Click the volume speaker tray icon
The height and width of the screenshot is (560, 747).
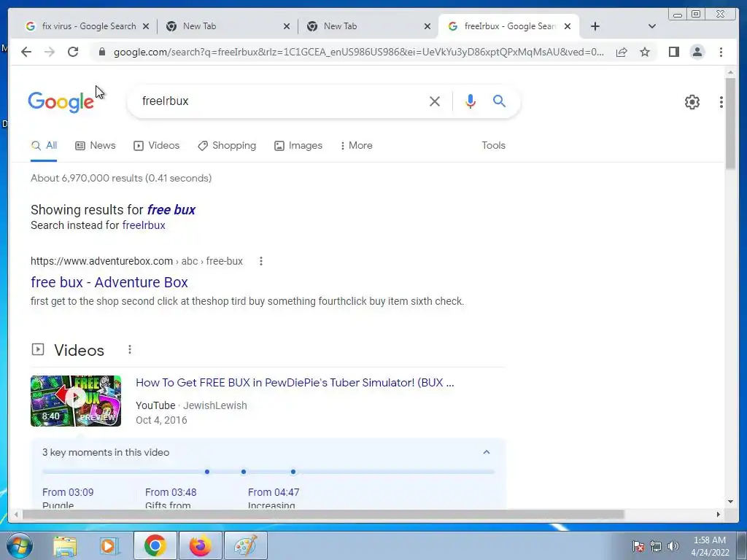[673, 546]
